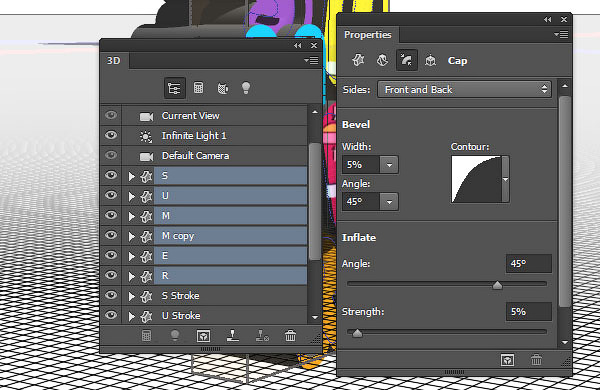Expand the E mesh item
Viewport: 600px width, 390px height.
click(x=132, y=256)
